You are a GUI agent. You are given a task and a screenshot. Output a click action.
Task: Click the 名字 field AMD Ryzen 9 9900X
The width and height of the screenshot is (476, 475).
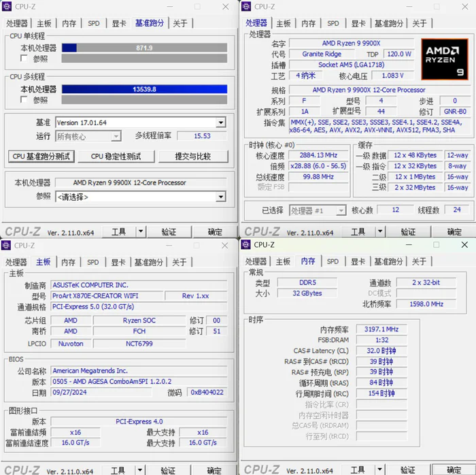pos(351,43)
